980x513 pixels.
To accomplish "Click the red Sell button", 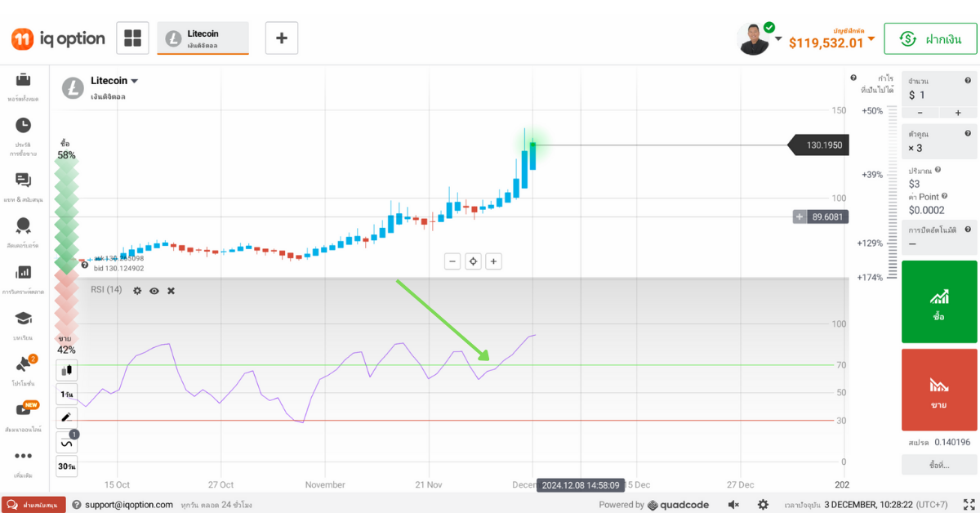I will tap(939, 390).
